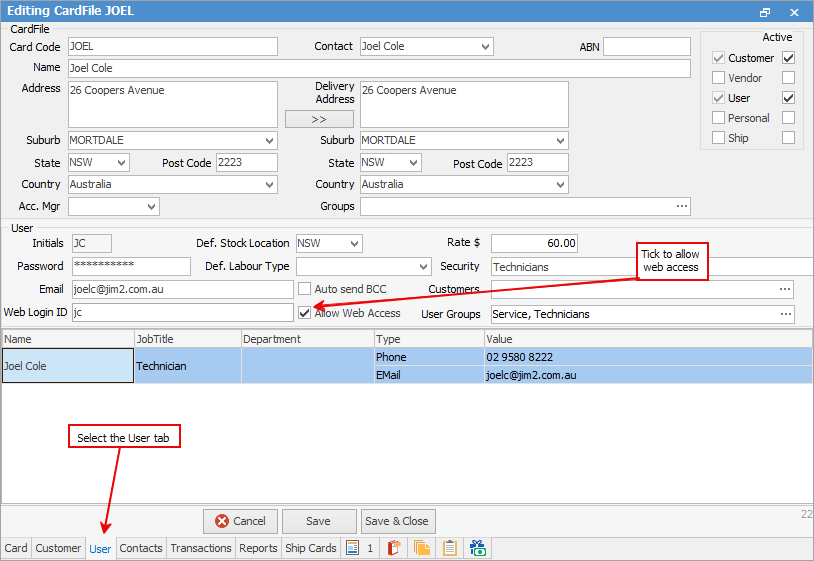Copy address using the >> button

point(319,119)
